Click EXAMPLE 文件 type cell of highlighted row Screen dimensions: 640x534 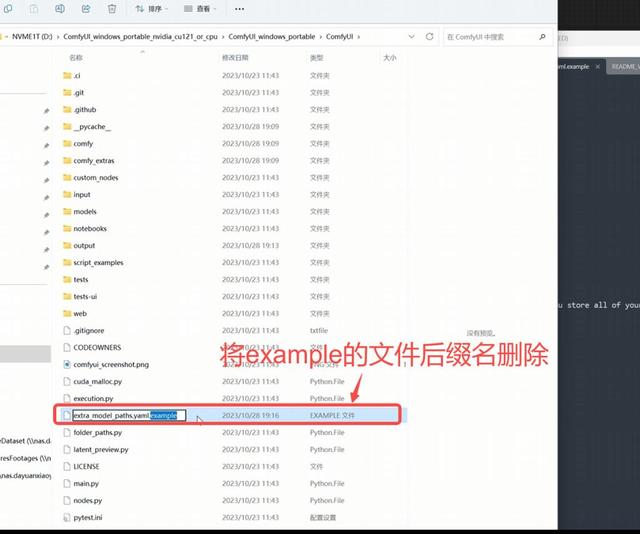(332, 415)
